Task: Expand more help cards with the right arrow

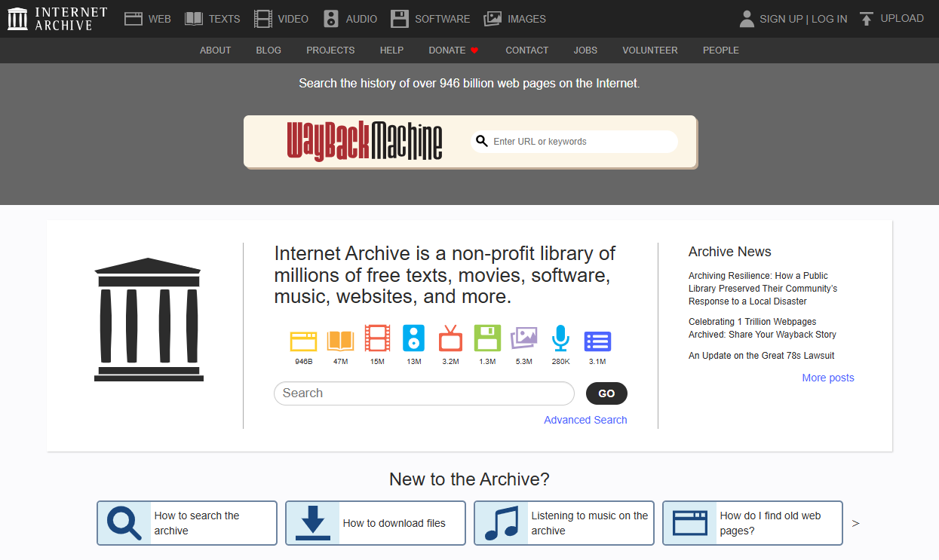Action: [x=855, y=522]
